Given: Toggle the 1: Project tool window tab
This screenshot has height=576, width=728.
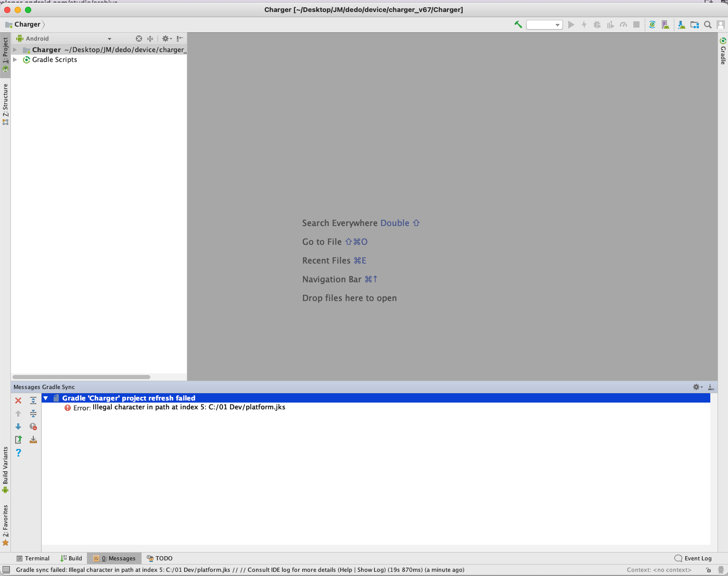Looking at the screenshot, I should click(5, 54).
